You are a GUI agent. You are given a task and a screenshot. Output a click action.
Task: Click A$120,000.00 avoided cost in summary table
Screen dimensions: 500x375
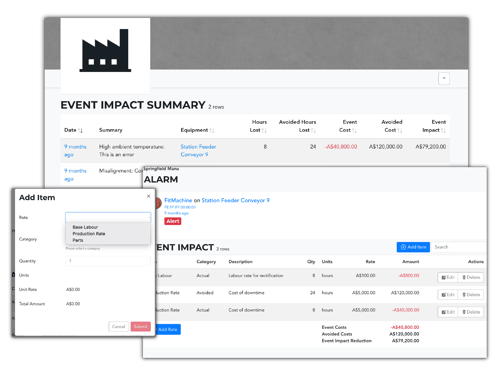tap(386, 147)
